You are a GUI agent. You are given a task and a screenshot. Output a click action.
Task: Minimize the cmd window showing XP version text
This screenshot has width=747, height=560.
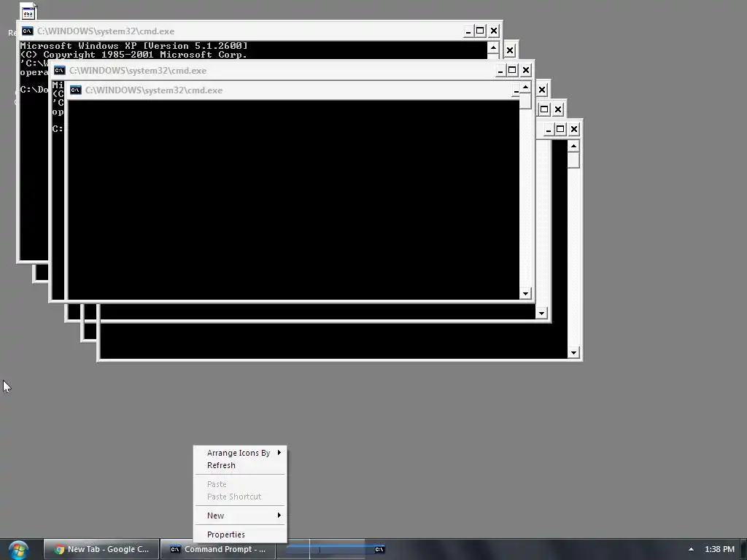(x=468, y=31)
